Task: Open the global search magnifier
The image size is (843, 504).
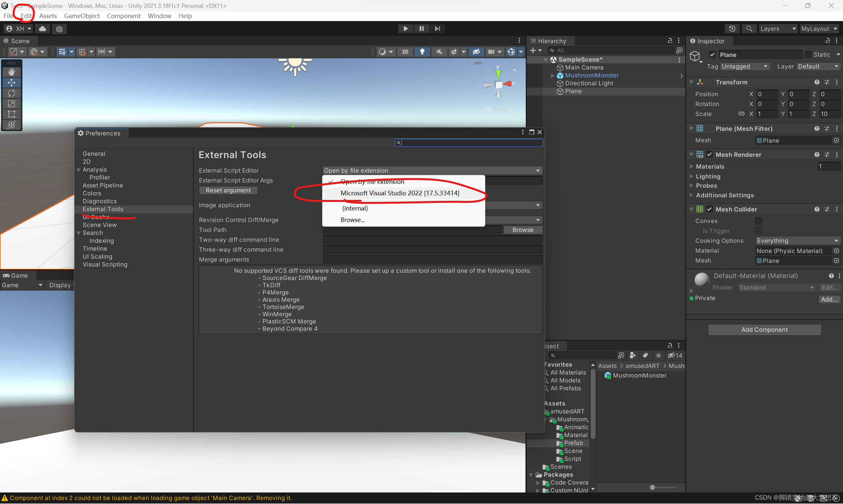Action: click(749, 29)
